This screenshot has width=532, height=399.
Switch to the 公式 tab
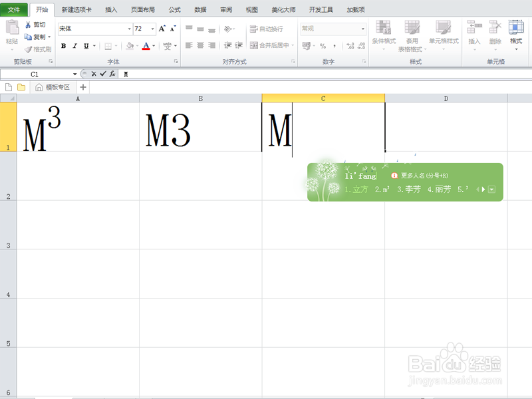(174, 9)
